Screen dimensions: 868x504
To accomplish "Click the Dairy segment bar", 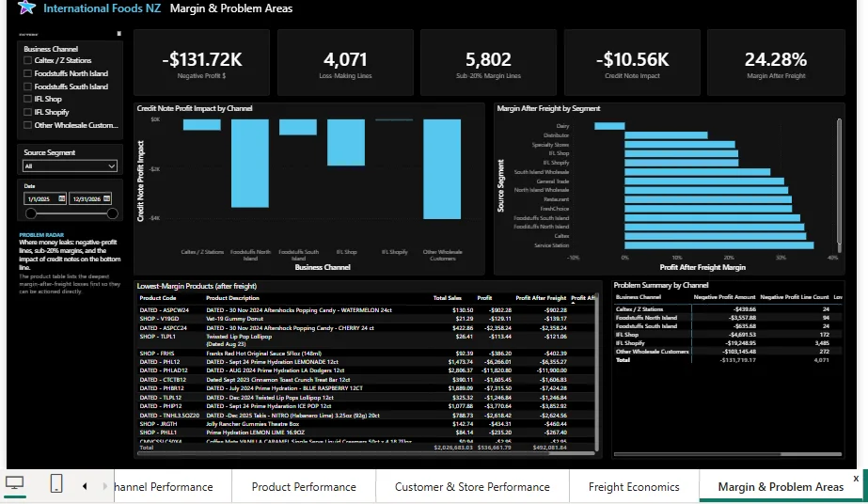I will coord(609,126).
